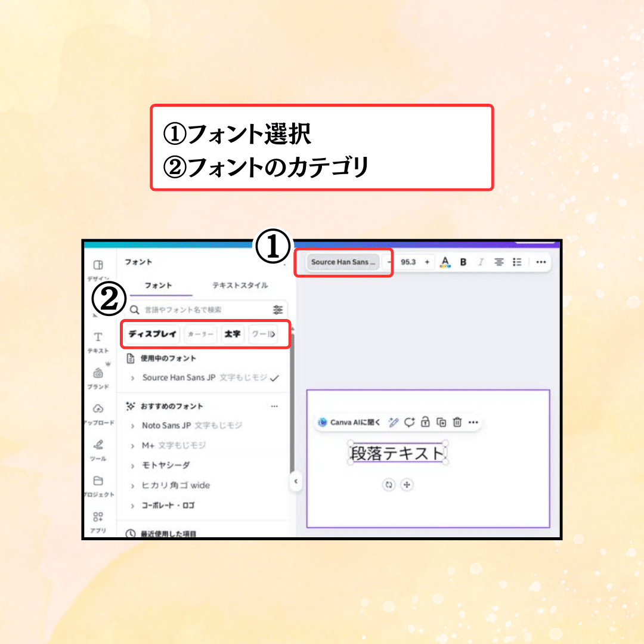Click the duplicate icon in floating toolbar
The height and width of the screenshot is (644, 644).
pyautogui.click(x=441, y=422)
